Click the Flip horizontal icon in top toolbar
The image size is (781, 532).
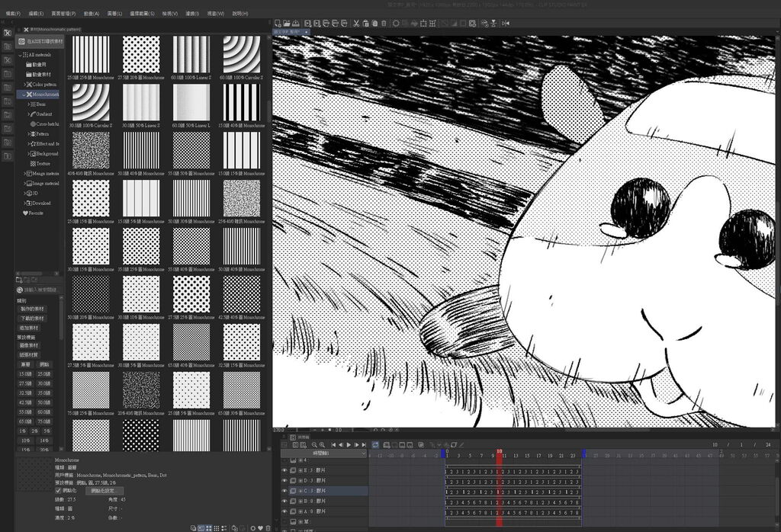coord(506,23)
